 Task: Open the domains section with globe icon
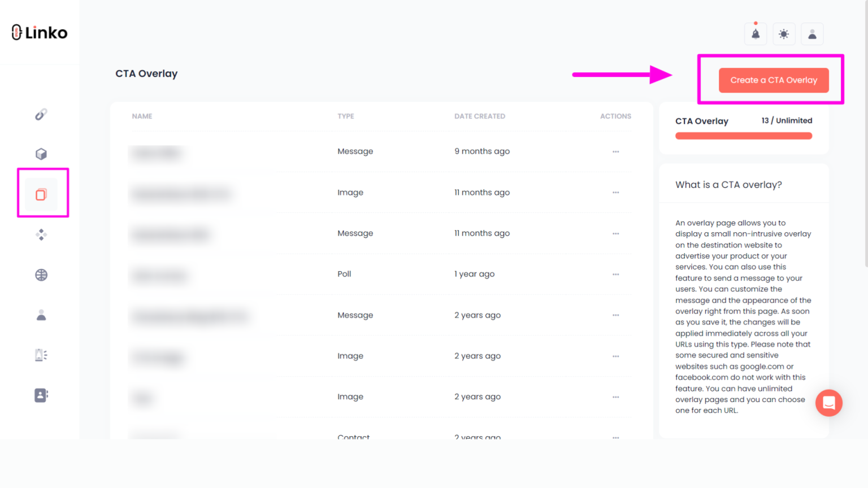pyautogui.click(x=40, y=275)
